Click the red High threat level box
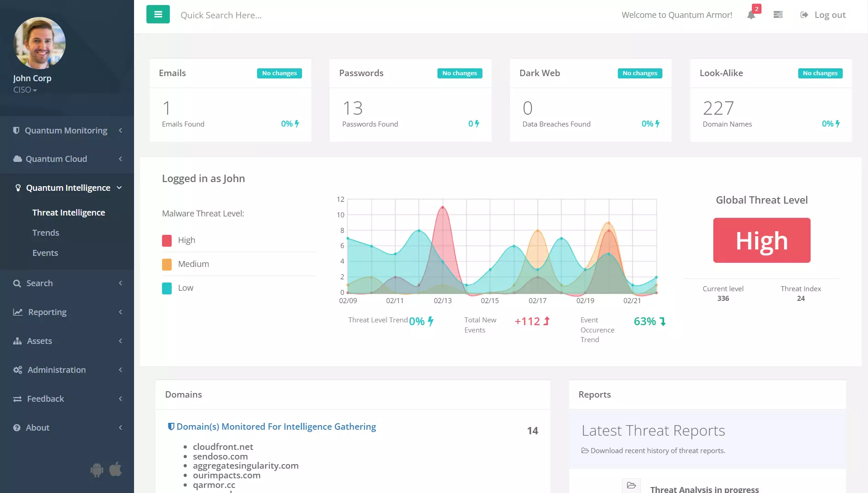This screenshot has height=493, width=868. click(x=762, y=240)
